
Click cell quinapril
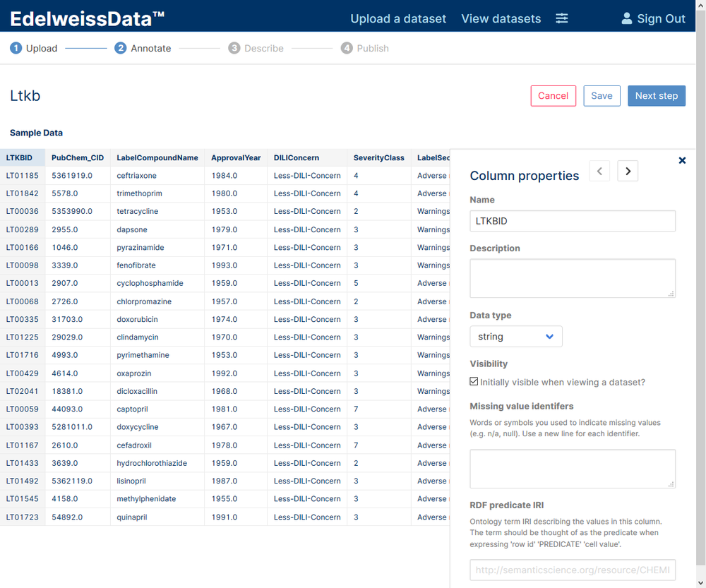pyautogui.click(x=157, y=517)
